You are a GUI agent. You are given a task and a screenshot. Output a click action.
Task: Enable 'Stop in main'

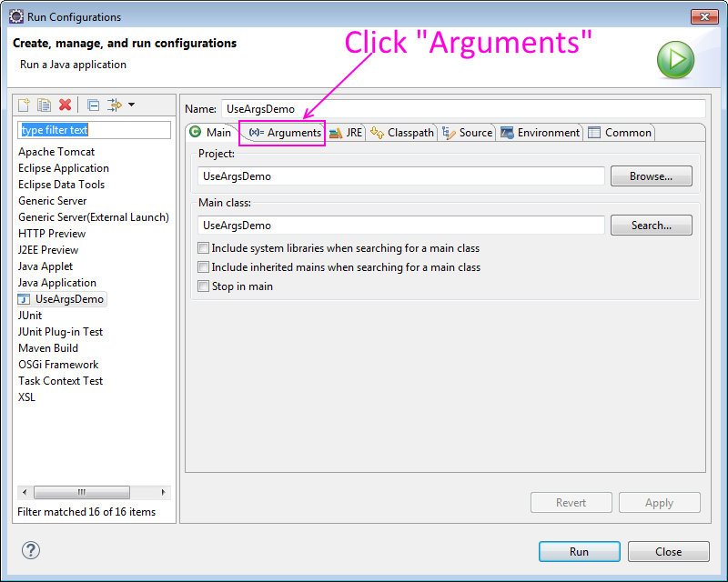pyautogui.click(x=204, y=286)
